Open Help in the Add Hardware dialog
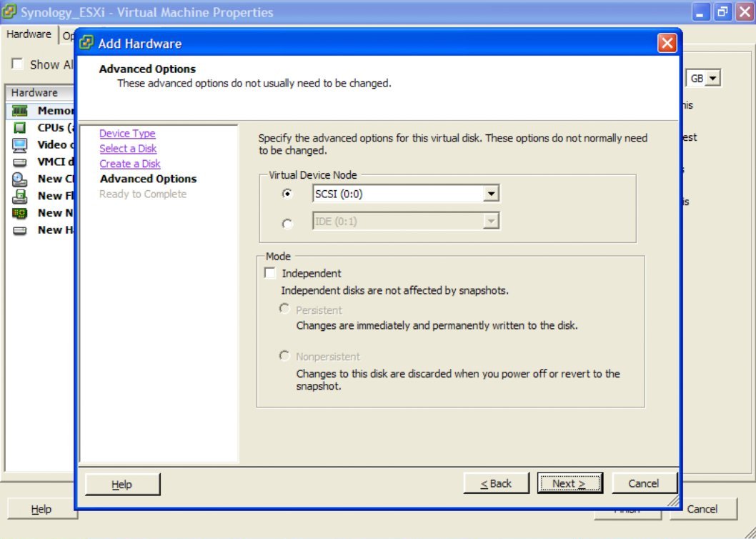This screenshot has width=756, height=539. [122, 484]
